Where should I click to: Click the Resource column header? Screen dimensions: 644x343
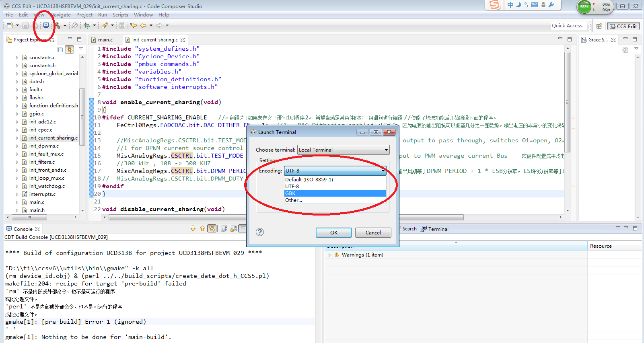click(614, 246)
